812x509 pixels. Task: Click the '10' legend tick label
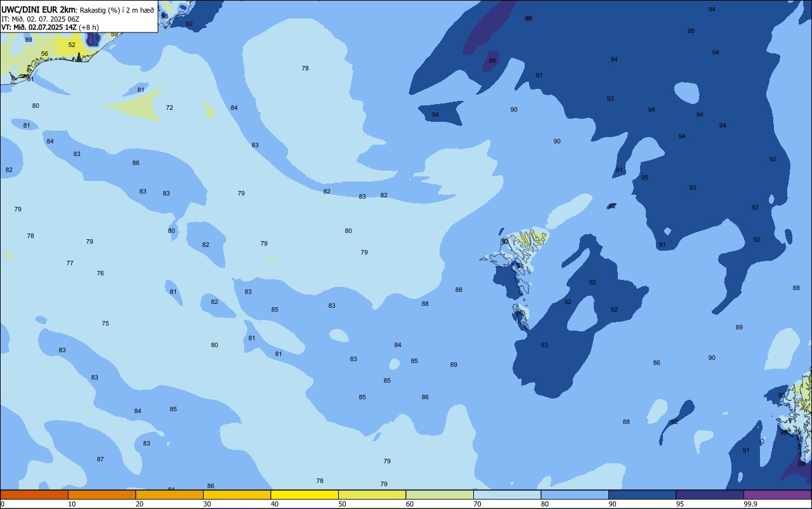pyautogui.click(x=72, y=504)
